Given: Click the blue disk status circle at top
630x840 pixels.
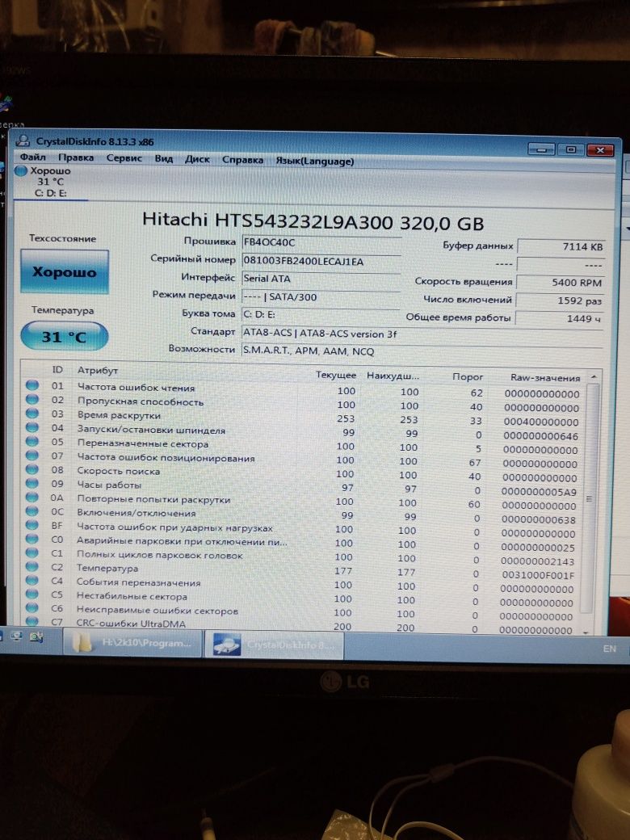Looking at the screenshot, I should click(21, 171).
